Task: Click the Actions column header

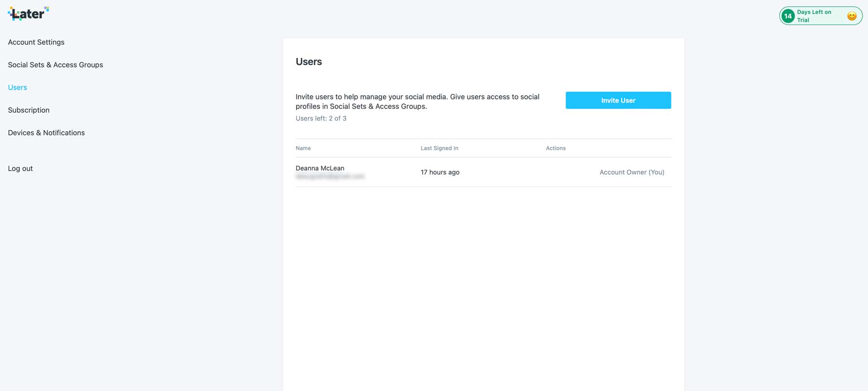Action: [556, 148]
